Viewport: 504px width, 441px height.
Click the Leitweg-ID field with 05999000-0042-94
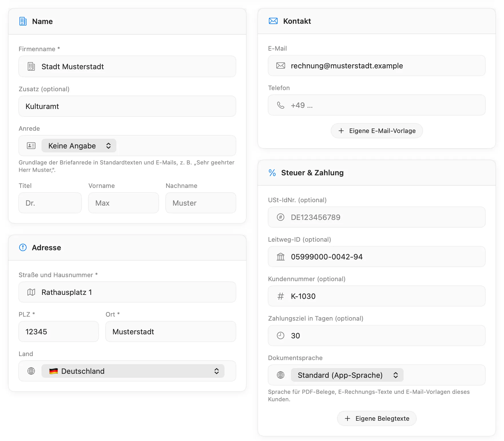tap(377, 257)
